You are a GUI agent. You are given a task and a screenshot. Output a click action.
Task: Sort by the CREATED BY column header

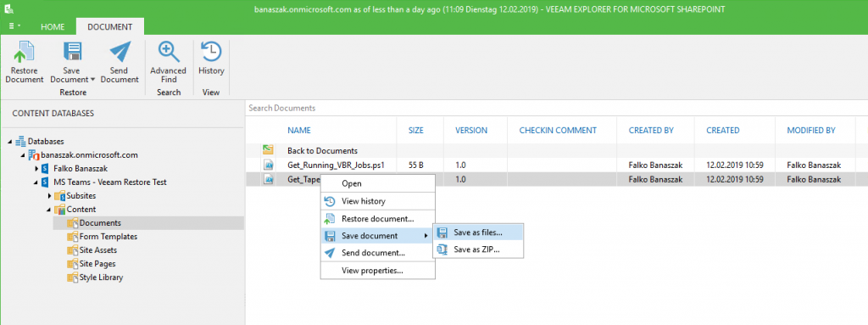[651, 131]
